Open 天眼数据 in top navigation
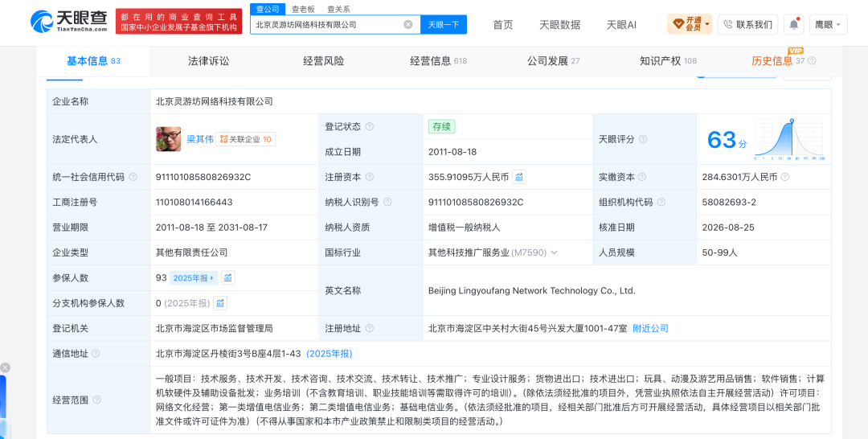 559,24
